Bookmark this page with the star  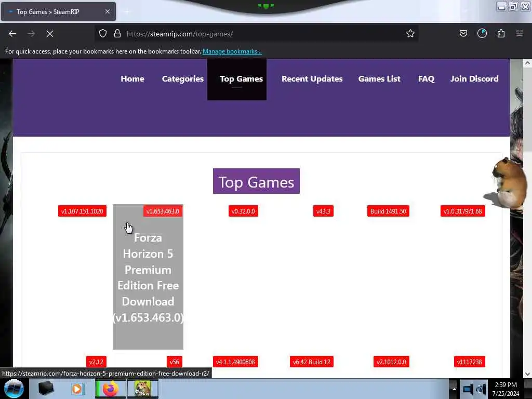[410, 34]
